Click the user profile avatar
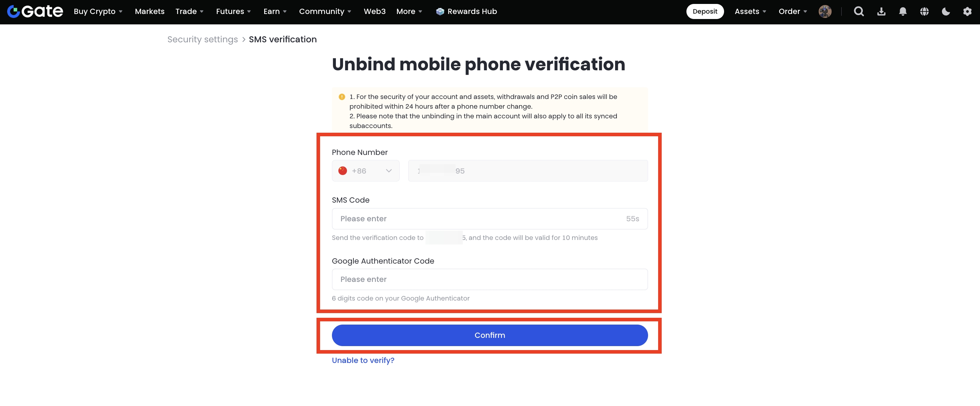Image resolution: width=980 pixels, height=406 pixels. click(x=825, y=11)
